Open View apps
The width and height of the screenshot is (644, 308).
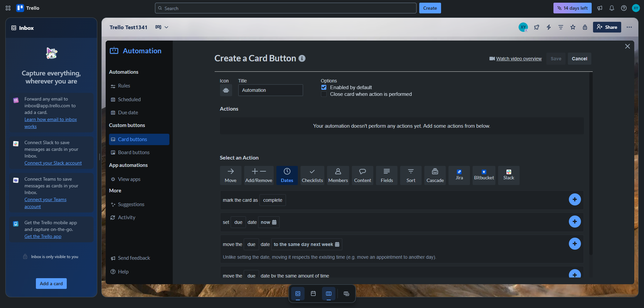pos(139,179)
